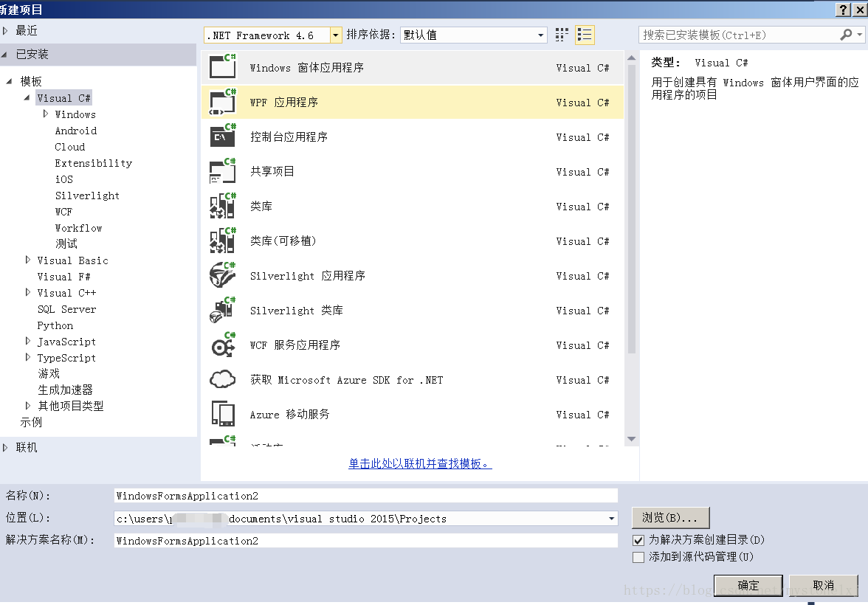Expand the Windows subnode

point(46,114)
